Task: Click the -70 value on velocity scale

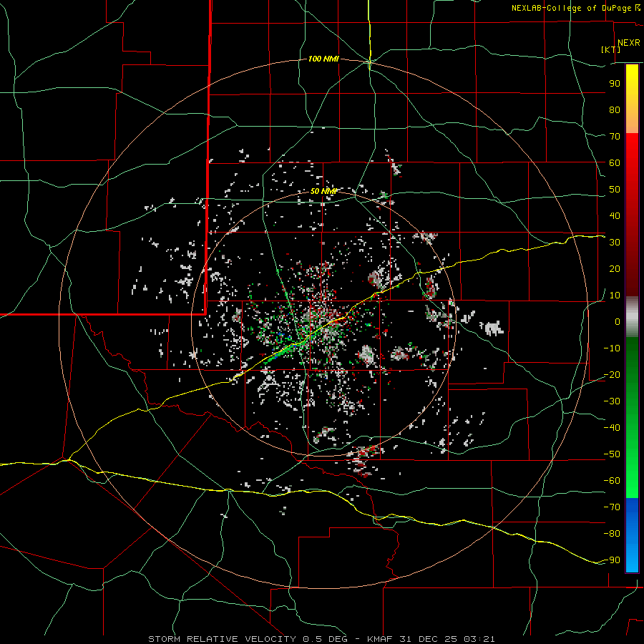Action: 612,507
